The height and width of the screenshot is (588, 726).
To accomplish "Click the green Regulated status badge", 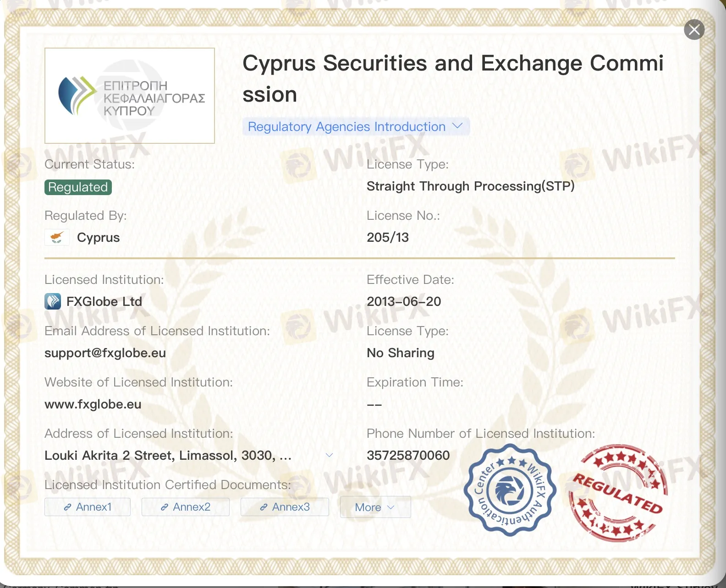I will 78,187.
